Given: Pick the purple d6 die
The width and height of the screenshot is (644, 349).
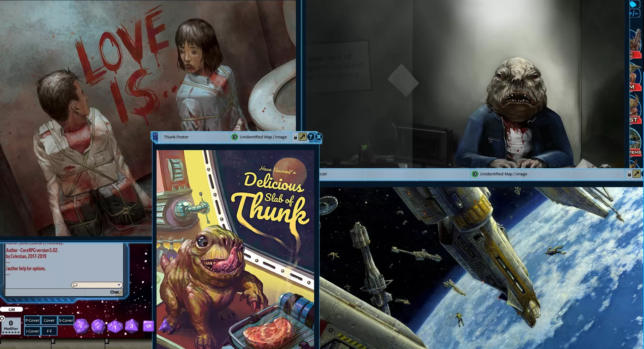Looking at the screenshot, I should 148,326.
